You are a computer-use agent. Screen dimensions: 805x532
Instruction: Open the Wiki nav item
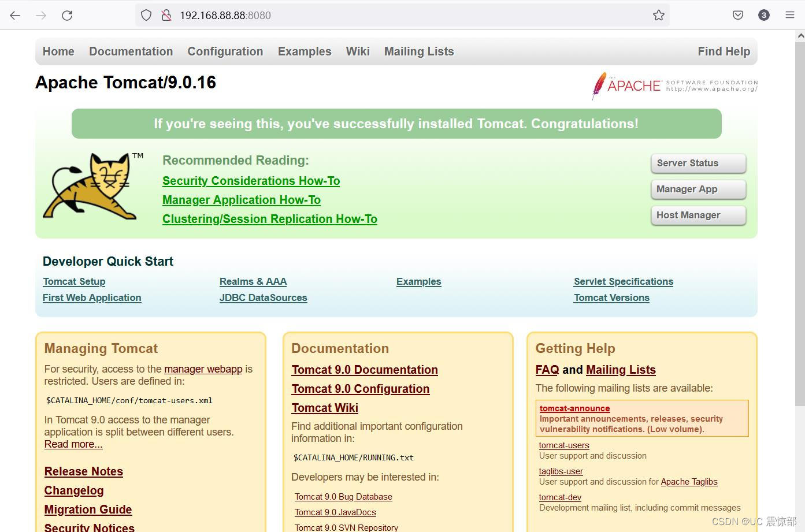(x=358, y=51)
